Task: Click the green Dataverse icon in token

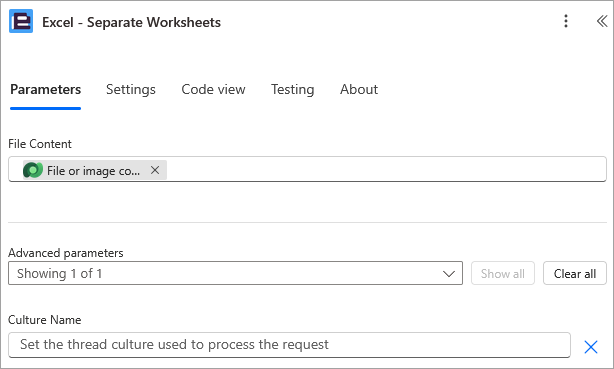Action: 33,170
